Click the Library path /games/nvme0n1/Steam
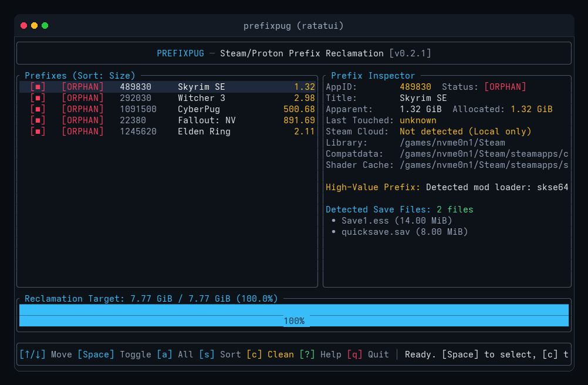Screen dimensions: 588x385 point(452,143)
